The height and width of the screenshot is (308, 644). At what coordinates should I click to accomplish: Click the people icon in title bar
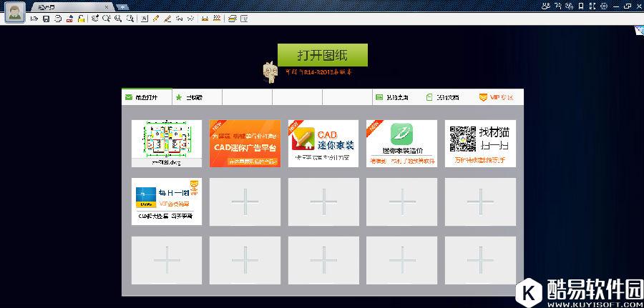[546, 6]
